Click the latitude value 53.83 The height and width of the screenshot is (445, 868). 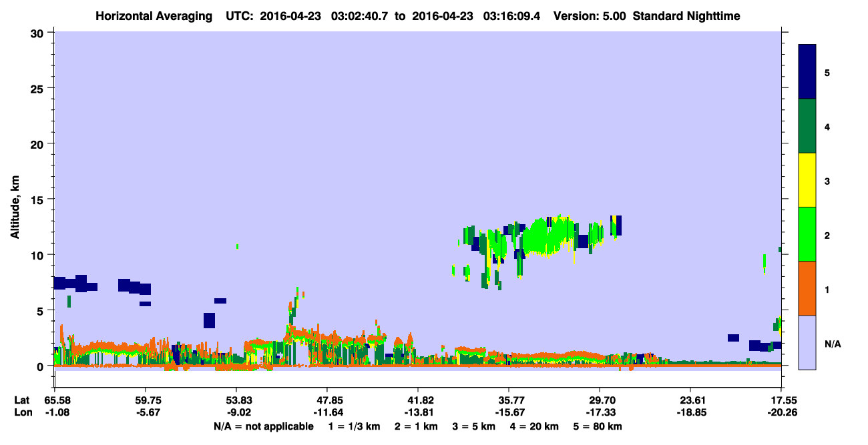[236, 400]
